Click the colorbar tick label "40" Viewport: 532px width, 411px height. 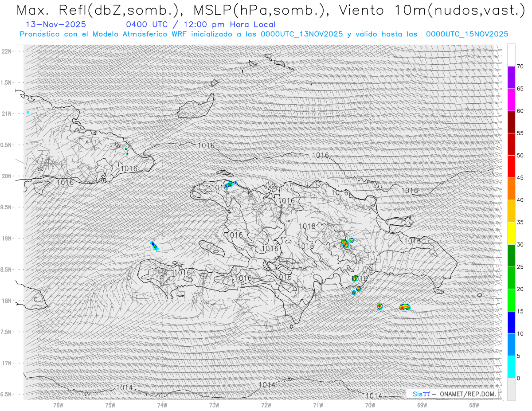point(520,200)
